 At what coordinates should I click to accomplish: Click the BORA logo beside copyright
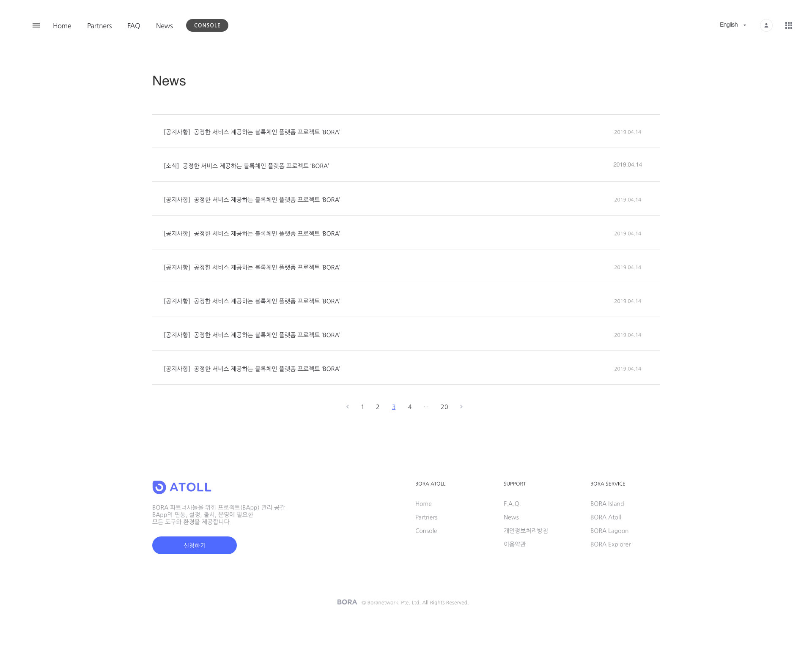[x=347, y=602]
